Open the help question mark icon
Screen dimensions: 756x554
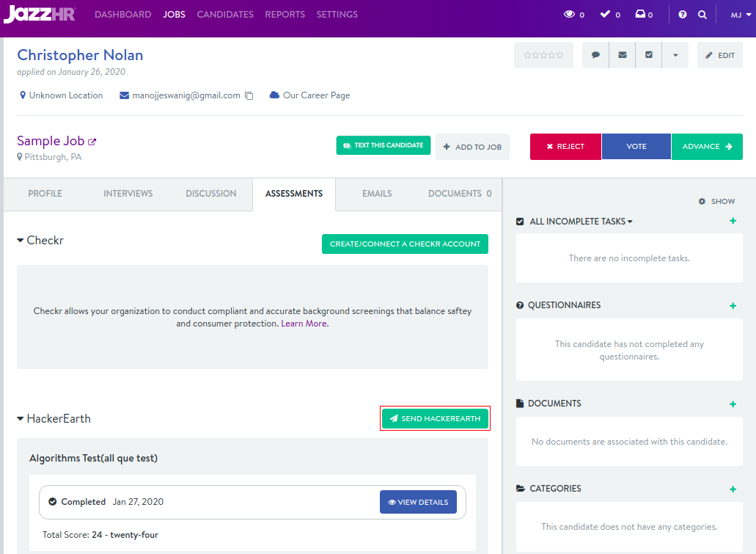tap(682, 15)
